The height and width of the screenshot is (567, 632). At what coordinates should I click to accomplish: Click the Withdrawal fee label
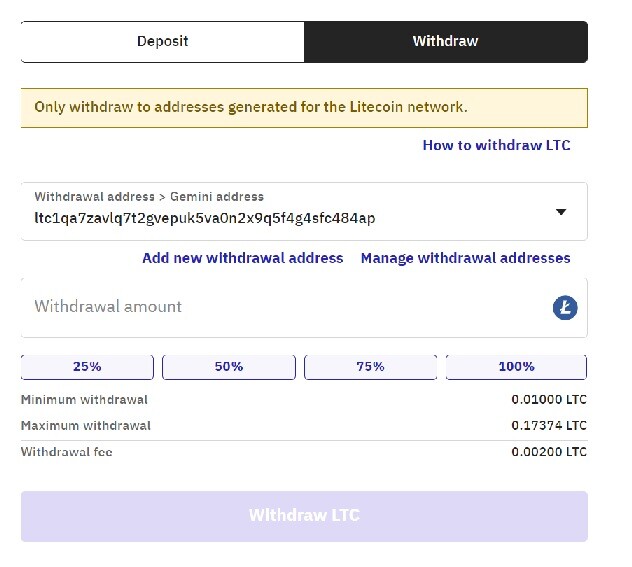coord(67,452)
